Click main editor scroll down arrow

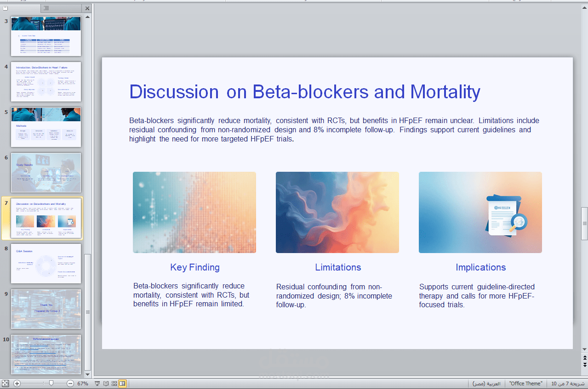(584, 350)
